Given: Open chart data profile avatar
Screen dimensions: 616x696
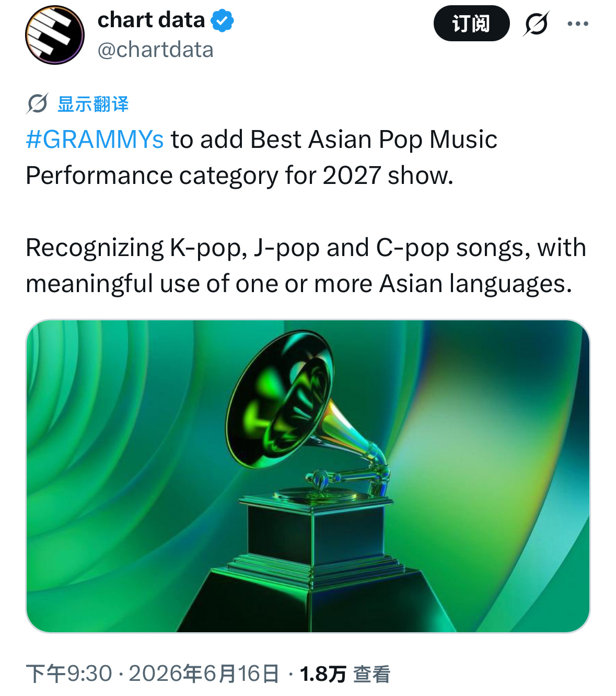Looking at the screenshot, I should tap(55, 35).
